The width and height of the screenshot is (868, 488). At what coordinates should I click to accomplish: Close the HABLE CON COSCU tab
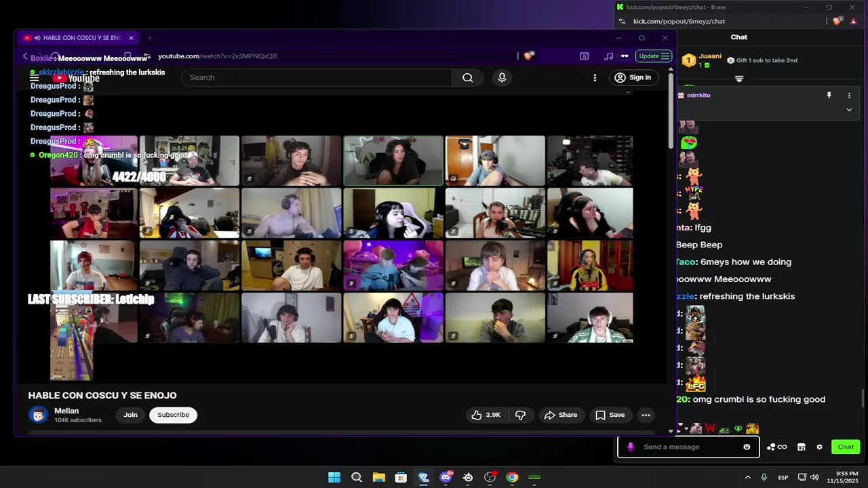tap(131, 38)
